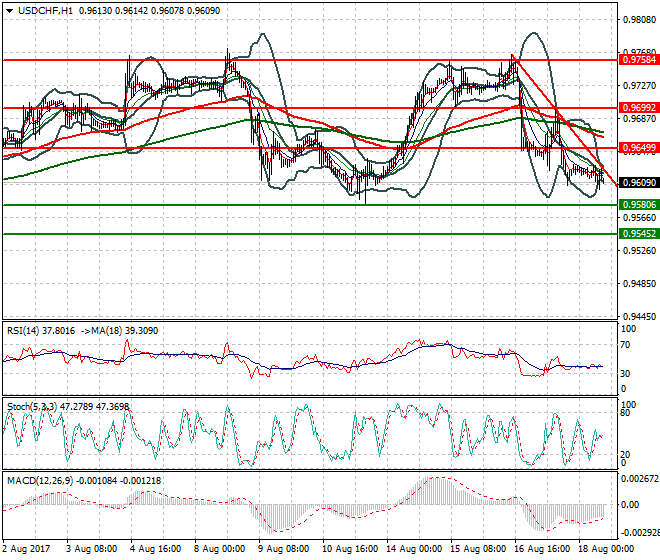Click the current price tag 0.96090
660x560 pixels.
(x=638, y=183)
